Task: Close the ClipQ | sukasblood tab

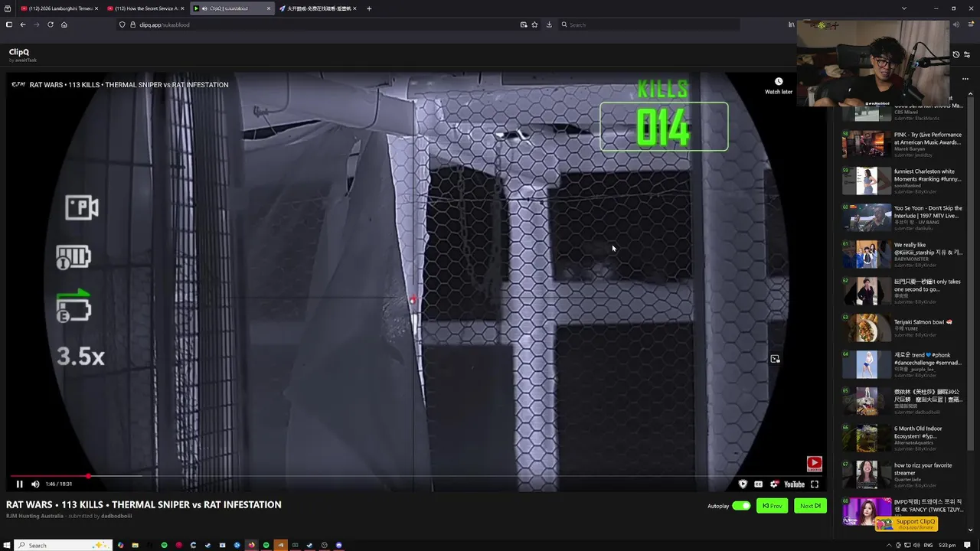Action: (268, 8)
